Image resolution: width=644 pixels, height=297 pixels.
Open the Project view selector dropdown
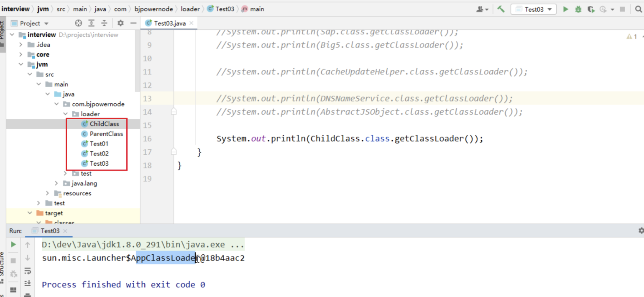pos(30,23)
